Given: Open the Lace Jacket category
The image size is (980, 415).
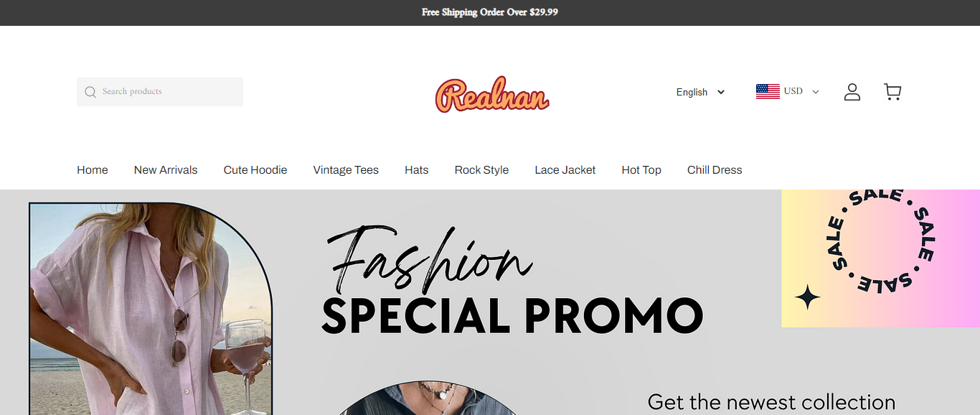Looking at the screenshot, I should coord(565,170).
